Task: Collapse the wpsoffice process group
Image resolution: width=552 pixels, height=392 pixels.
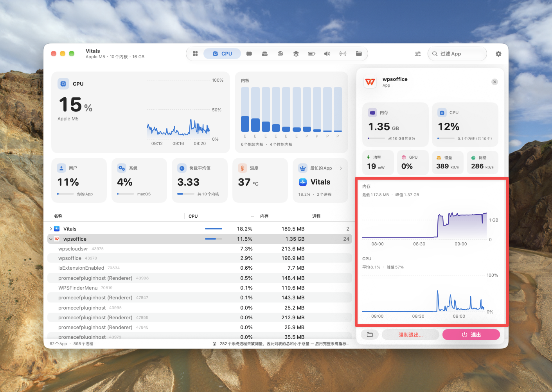Action: tap(51, 239)
